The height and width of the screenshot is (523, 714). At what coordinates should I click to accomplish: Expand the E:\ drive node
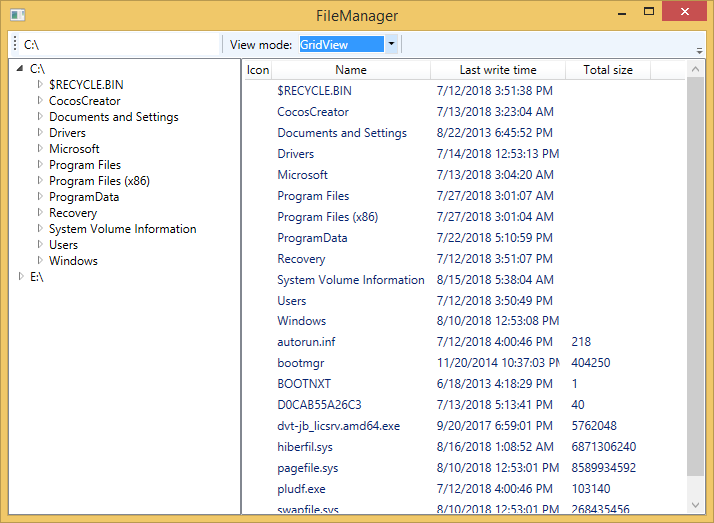pyautogui.click(x=20, y=276)
